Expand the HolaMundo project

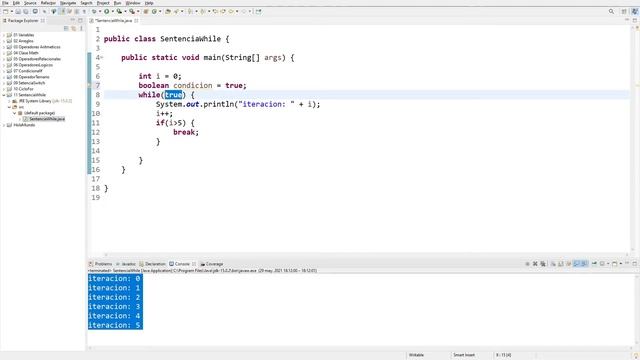tap(4, 125)
